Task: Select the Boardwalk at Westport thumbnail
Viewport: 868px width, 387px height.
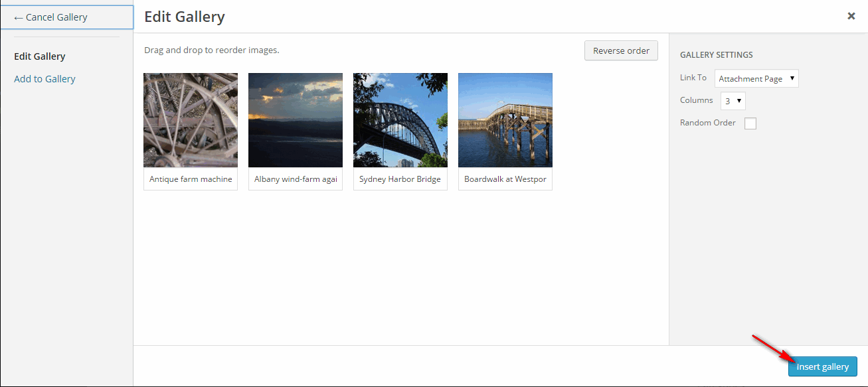Action: tap(505, 120)
